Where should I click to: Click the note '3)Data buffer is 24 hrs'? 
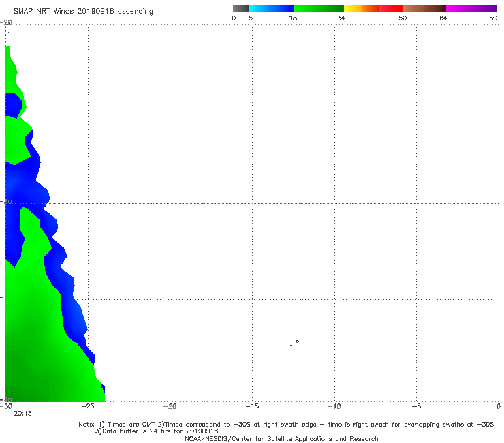157,431
